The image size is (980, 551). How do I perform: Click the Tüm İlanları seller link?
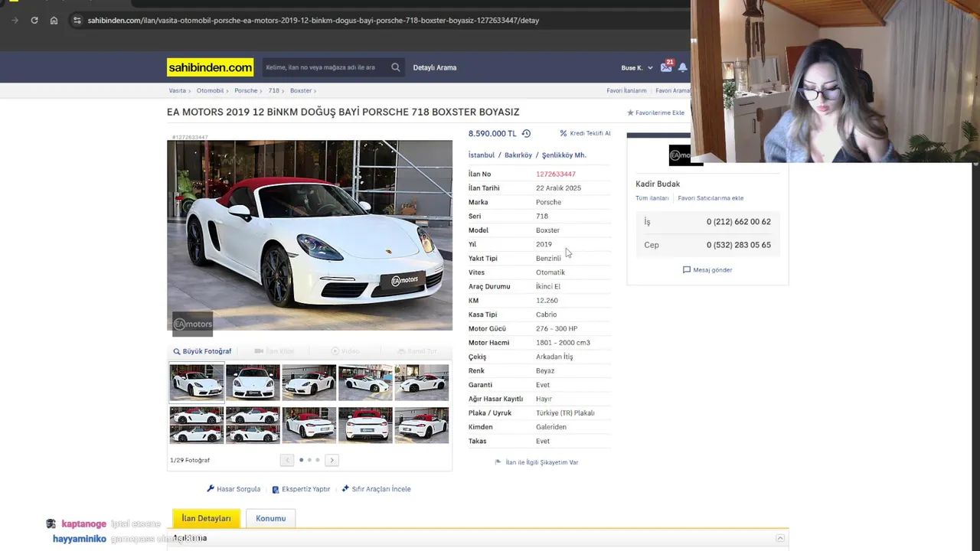tap(652, 198)
